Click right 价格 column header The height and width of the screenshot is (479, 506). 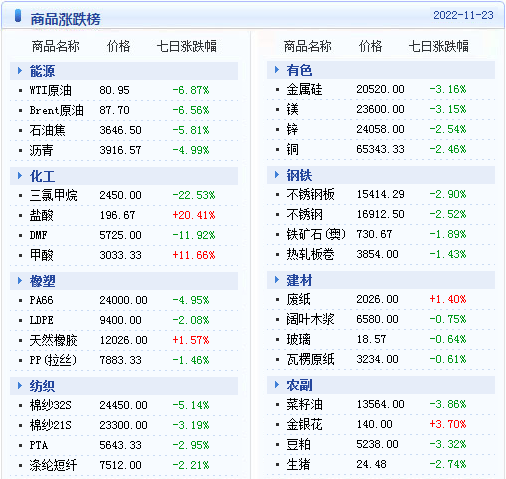point(370,46)
